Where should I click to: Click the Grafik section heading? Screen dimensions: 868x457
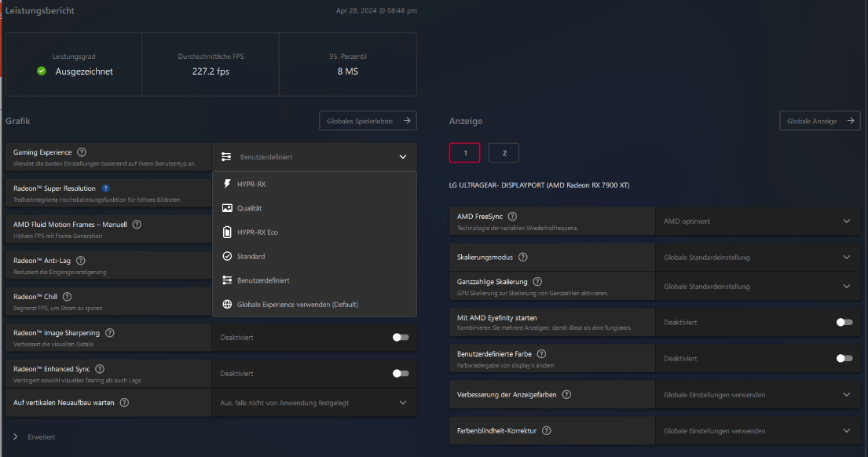pos(18,121)
